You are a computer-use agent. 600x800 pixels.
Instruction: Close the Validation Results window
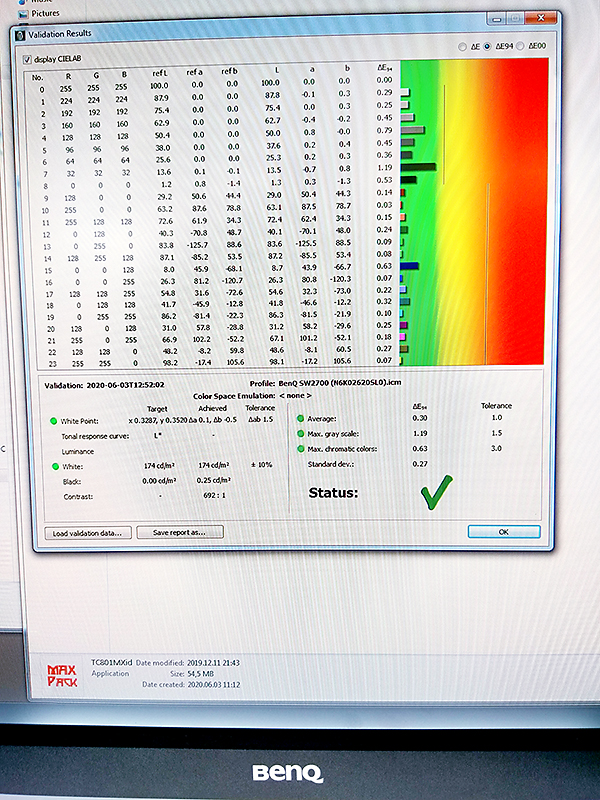pyautogui.click(x=541, y=18)
